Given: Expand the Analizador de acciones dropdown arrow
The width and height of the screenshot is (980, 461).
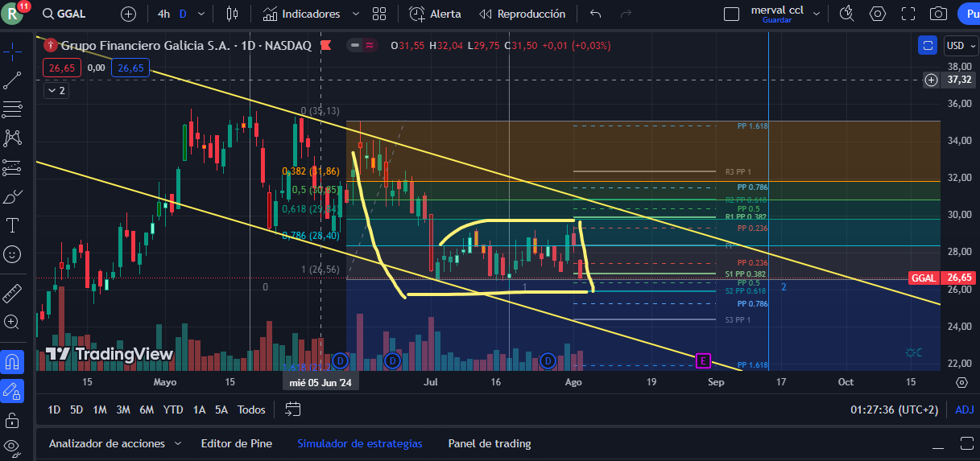Looking at the screenshot, I should [x=178, y=443].
